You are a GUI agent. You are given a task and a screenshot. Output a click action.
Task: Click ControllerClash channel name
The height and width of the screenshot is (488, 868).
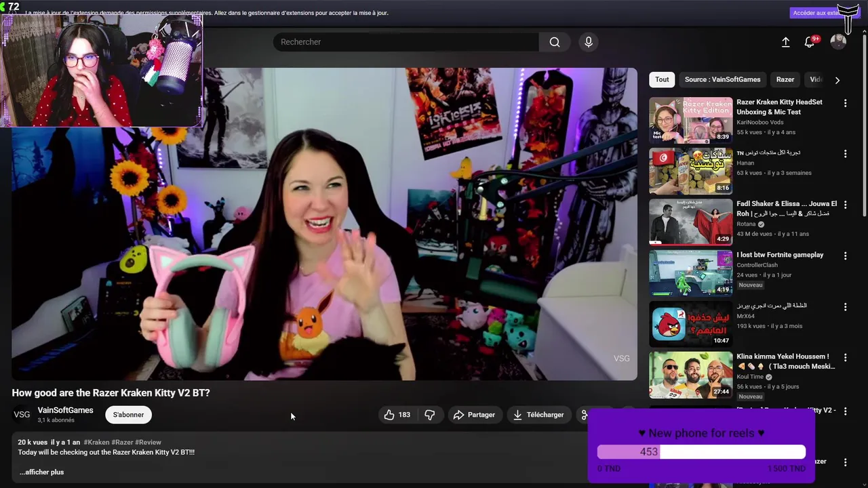click(757, 265)
